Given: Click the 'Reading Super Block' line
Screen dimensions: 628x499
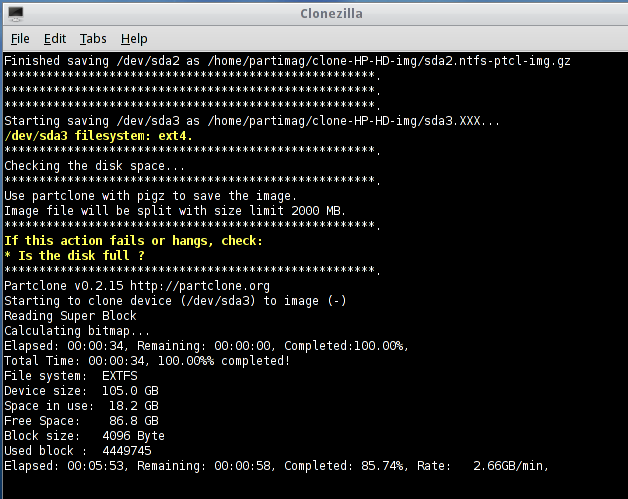Looking at the screenshot, I should point(70,316).
